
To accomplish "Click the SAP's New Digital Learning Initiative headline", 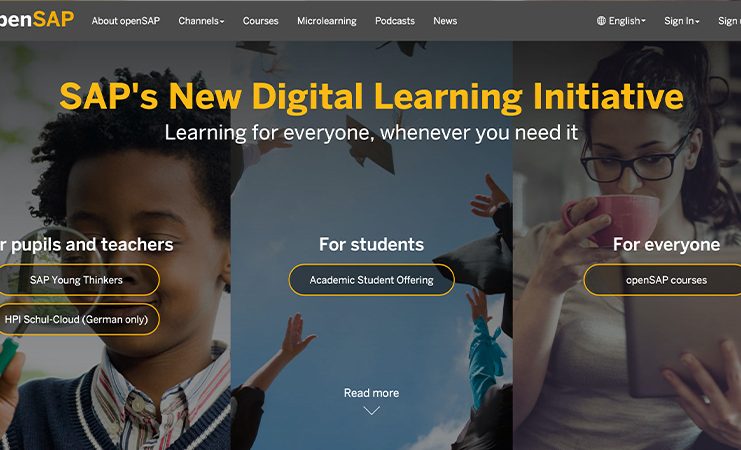I will pos(371,96).
